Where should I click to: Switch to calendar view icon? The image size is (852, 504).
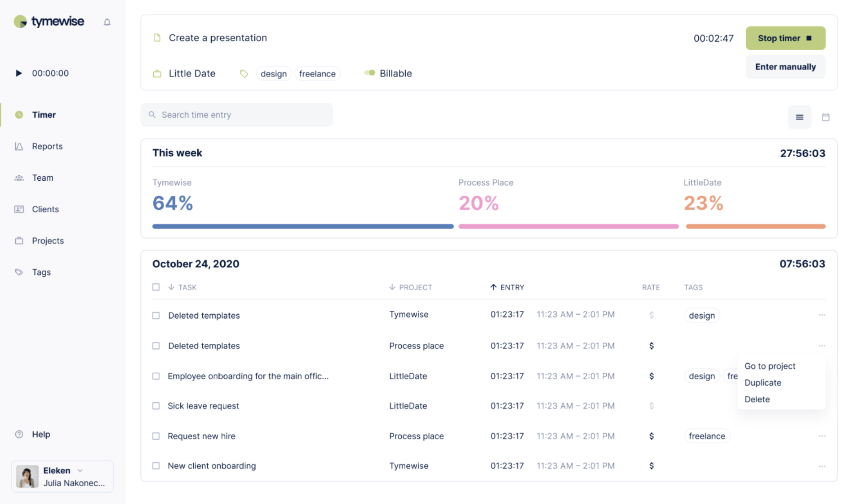coord(825,117)
